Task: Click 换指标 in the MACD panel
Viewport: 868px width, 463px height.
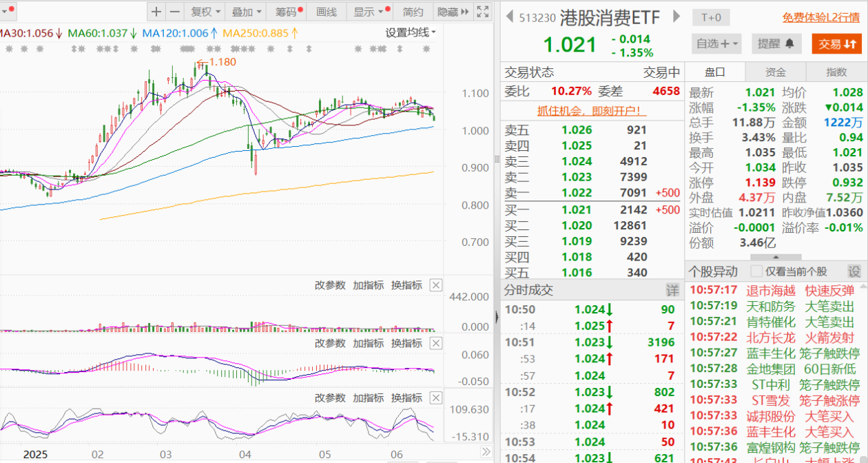Action: 406,343
